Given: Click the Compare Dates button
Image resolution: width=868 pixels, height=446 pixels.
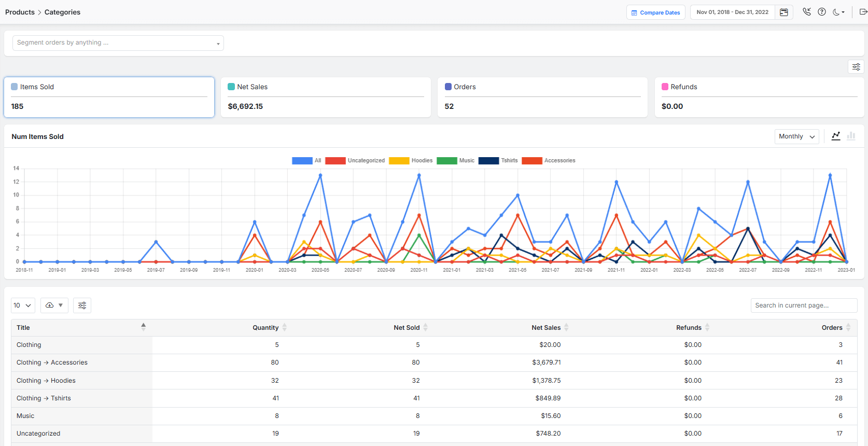Looking at the screenshot, I should [x=655, y=12].
